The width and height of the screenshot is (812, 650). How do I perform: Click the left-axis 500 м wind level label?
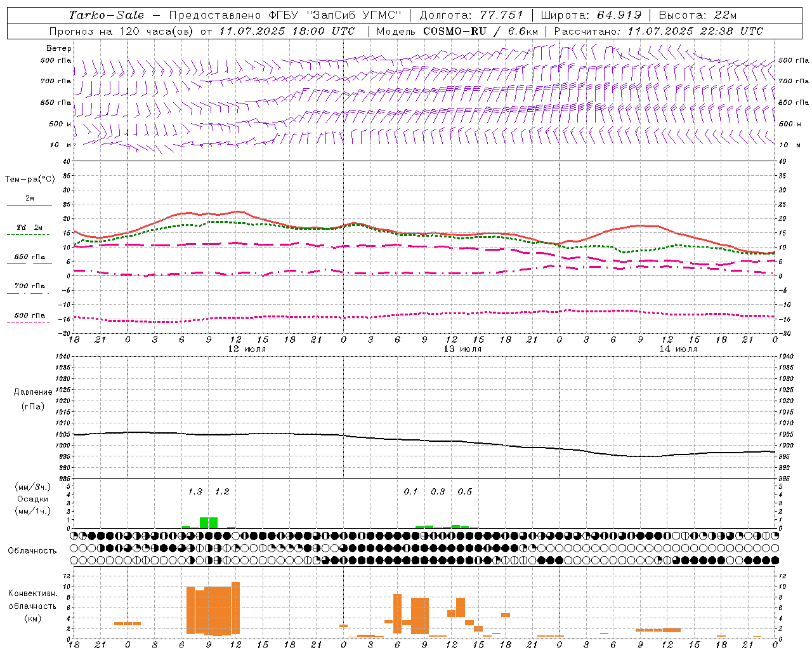tap(60, 124)
